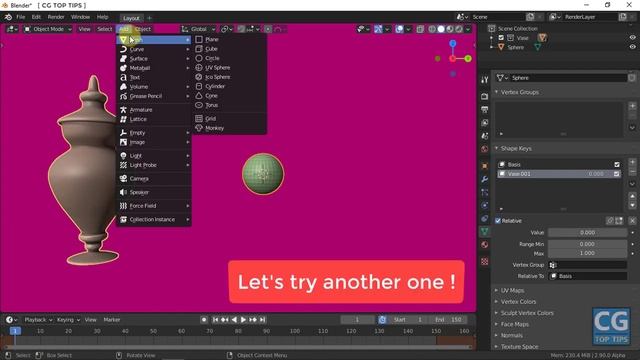Toggle the Vase collection checkbox
The image size is (640, 360).
pos(501,38)
